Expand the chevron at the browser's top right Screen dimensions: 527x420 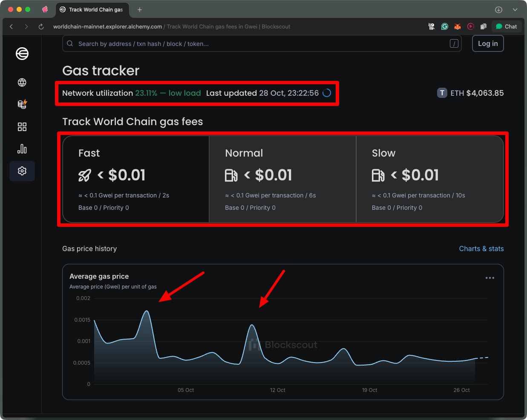515,9
